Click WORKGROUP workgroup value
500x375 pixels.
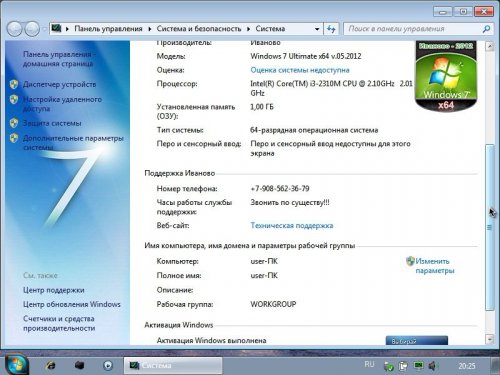273,304
